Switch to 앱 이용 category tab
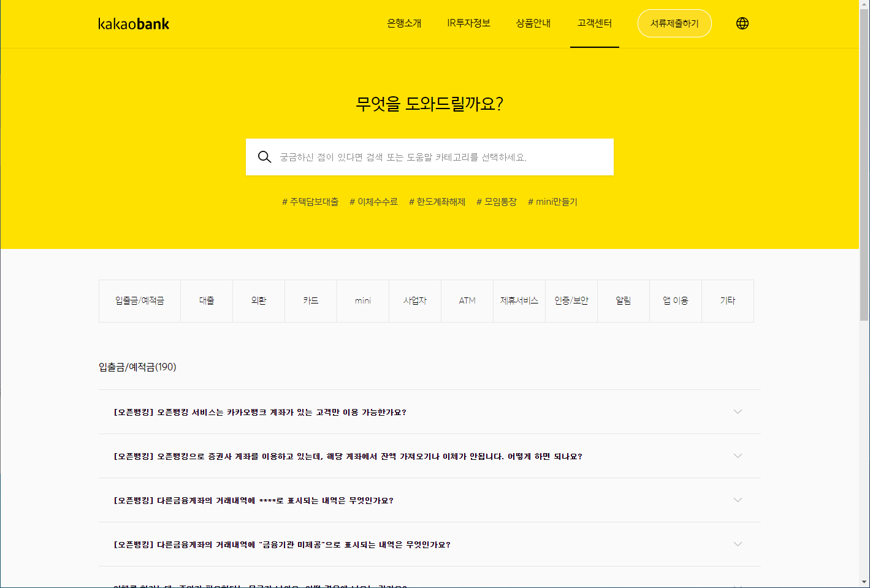870x588 pixels. [x=676, y=301]
